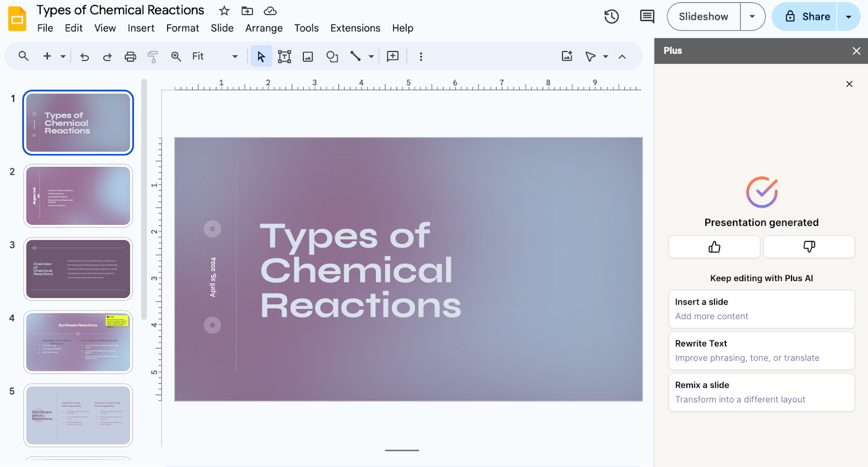Viewport: 868px width, 467px height.
Task: Open version history clock icon
Action: pos(611,17)
